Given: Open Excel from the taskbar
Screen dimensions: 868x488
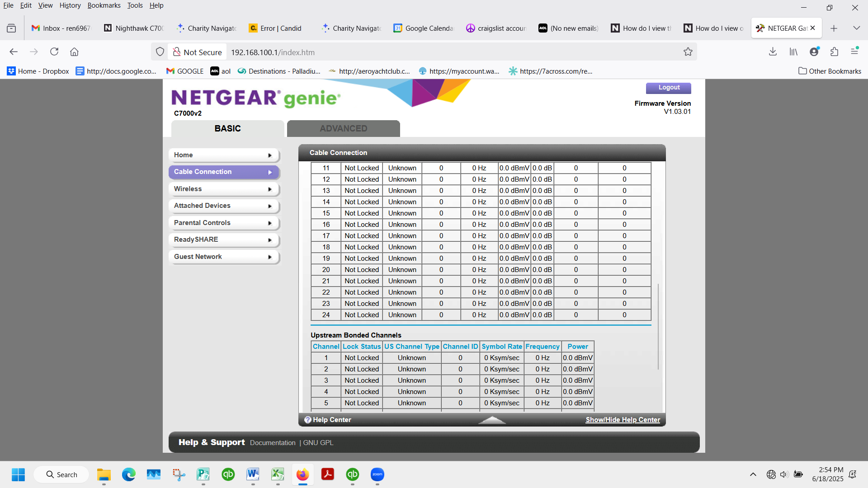Looking at the screenshot, I should tap(278, 474).
